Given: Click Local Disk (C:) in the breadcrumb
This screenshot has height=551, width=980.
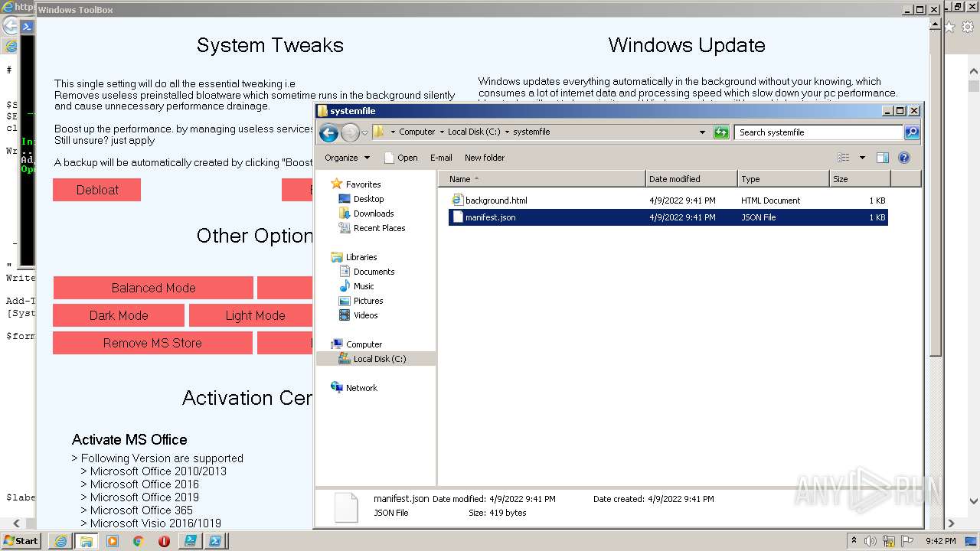Looking at the screenshot, I should point(474,132).
